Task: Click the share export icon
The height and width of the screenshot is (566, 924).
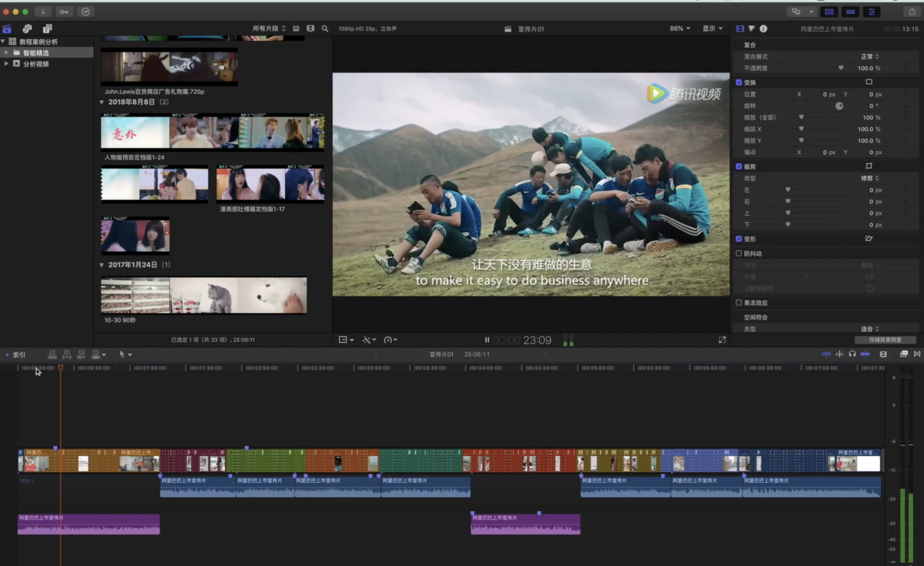Action: pos(912,12)
